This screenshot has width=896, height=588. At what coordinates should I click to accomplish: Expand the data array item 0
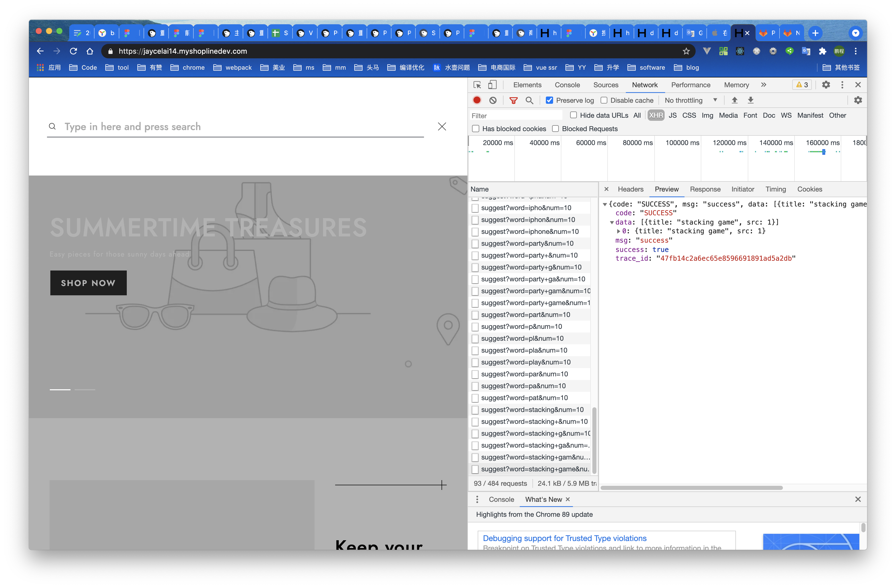[618, 231]
